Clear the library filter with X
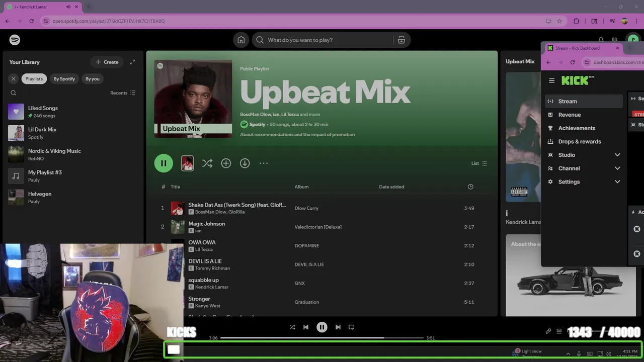 tap(14, 78)
